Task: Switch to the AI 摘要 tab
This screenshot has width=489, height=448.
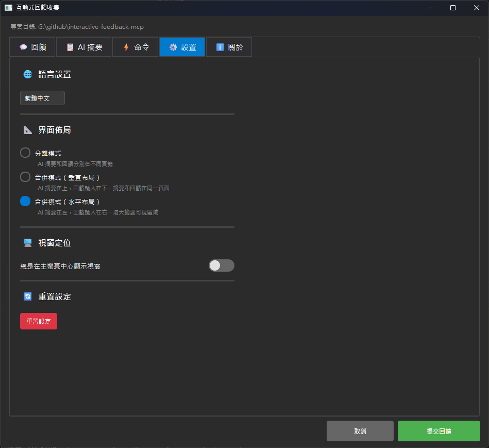Action: click(x=83, y=46)
